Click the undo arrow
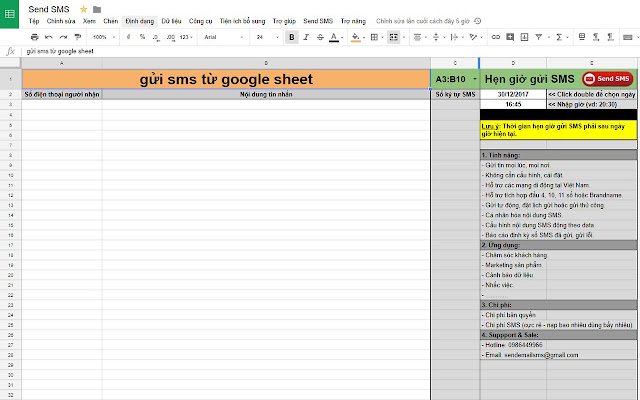Image resolution: width=640 pixels, height=400 pixels. [49, 37]
